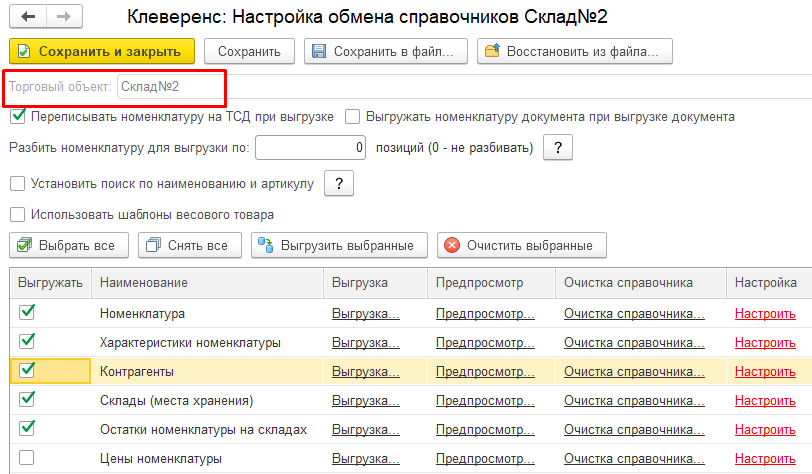Uncheck Выгружать for Характеристики номенклатуры
The height and width of the screenshot is (474, 812).
26,341
